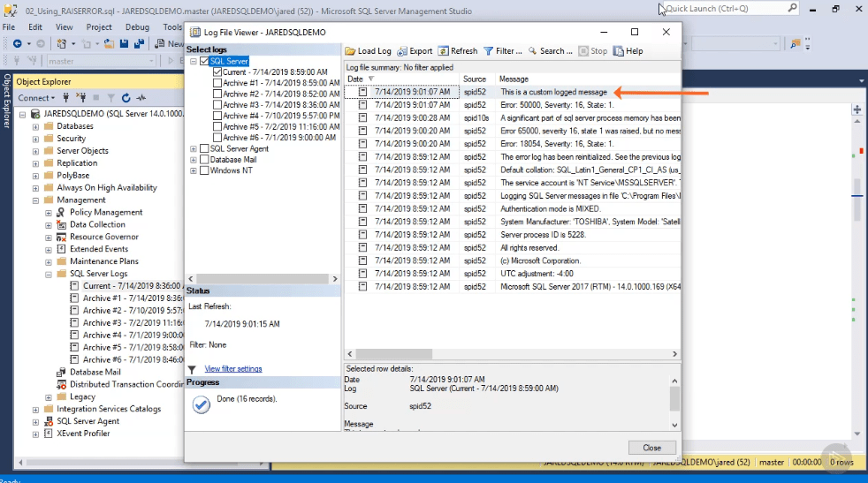Expand Database Mail in Select logs
The width and height of the screenshot is (868, 483).
point(194,160)
